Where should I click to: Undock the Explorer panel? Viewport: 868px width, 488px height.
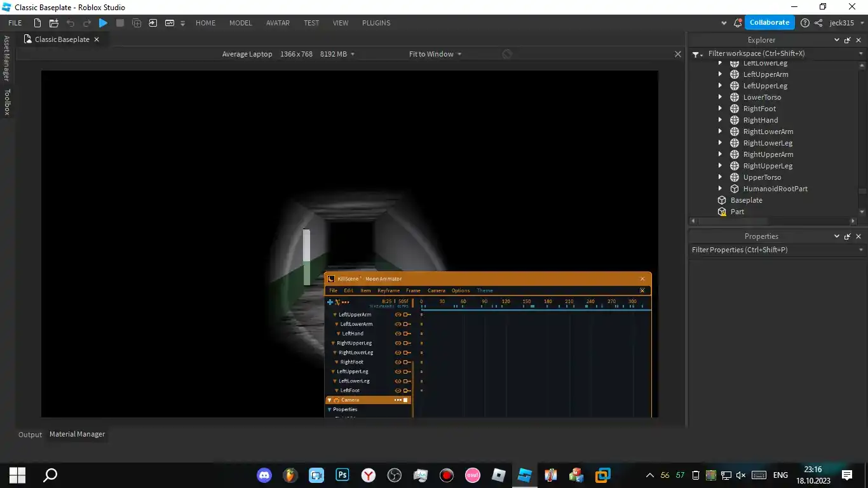pos(848,40)
